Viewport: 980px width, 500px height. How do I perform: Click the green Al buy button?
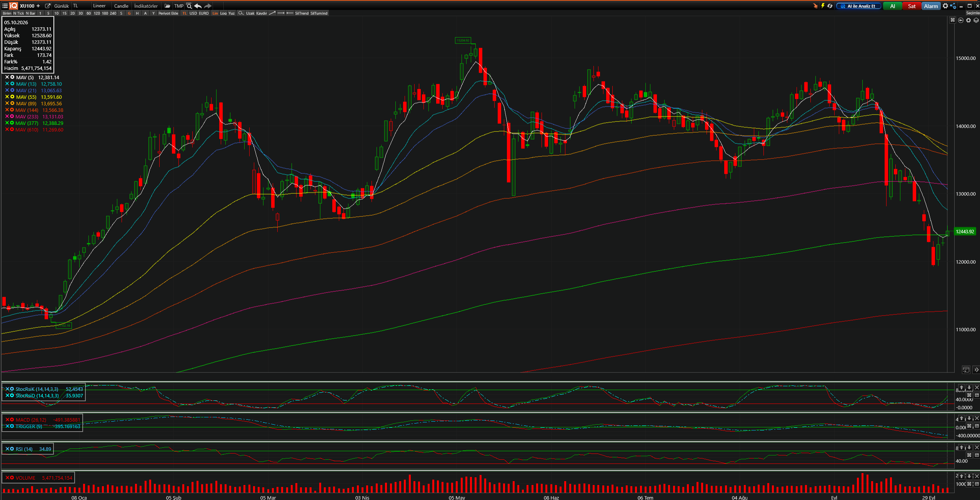click(892, 6)
